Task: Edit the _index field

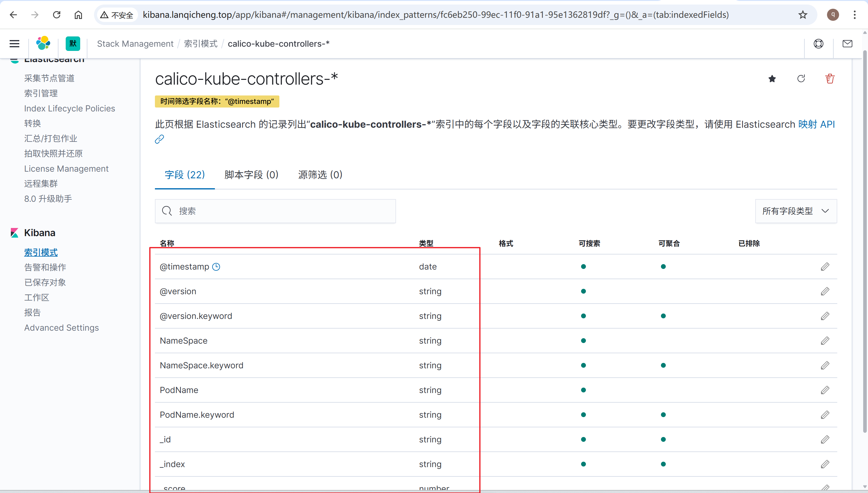Action: click(x=825, y=465)
